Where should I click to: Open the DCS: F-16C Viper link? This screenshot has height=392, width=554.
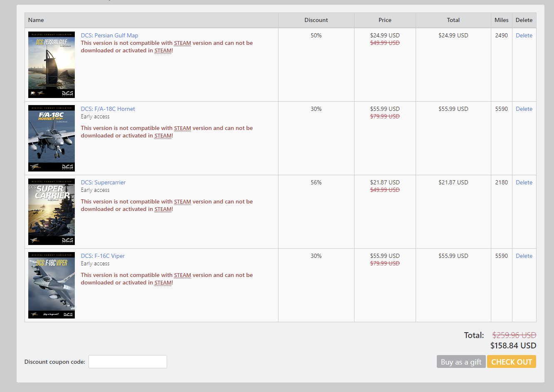[103, 256]
